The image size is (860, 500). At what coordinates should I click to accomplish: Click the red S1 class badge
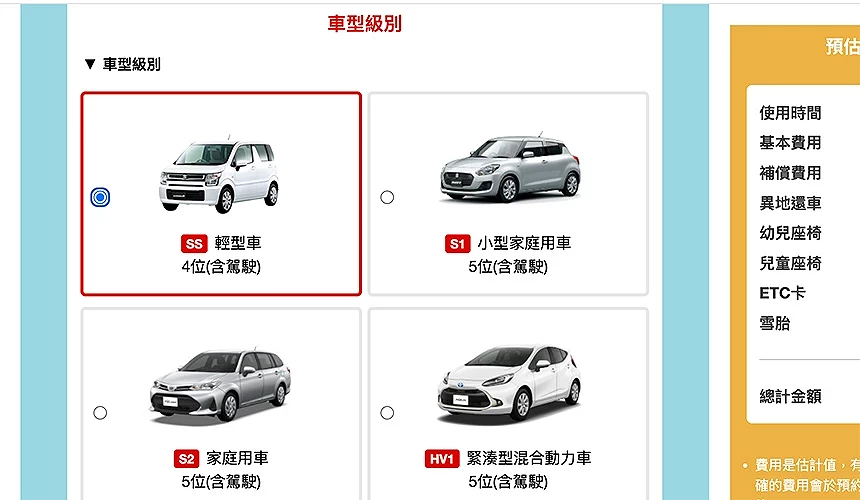click(457, 243)
